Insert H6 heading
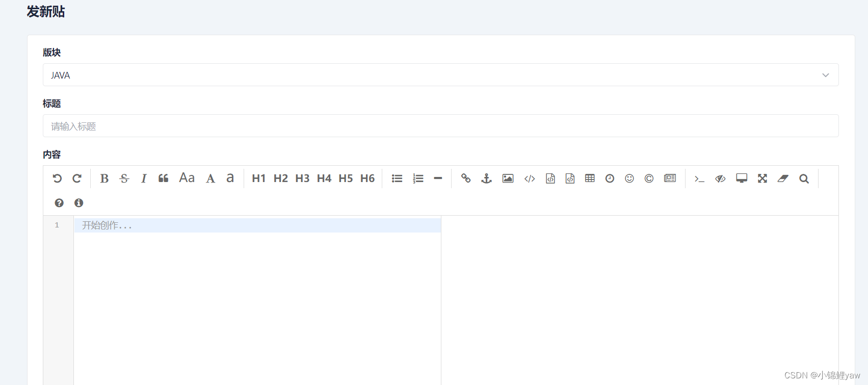This screenshot has width=868, height=385. [x=367, y=178]
